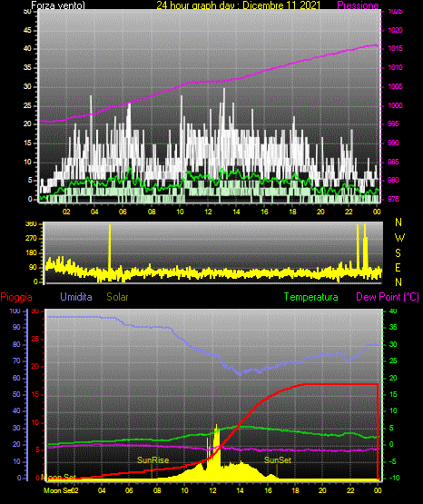Click the Forza vento legend label
The image size is (423, 504).
click(x=58, y=5)
